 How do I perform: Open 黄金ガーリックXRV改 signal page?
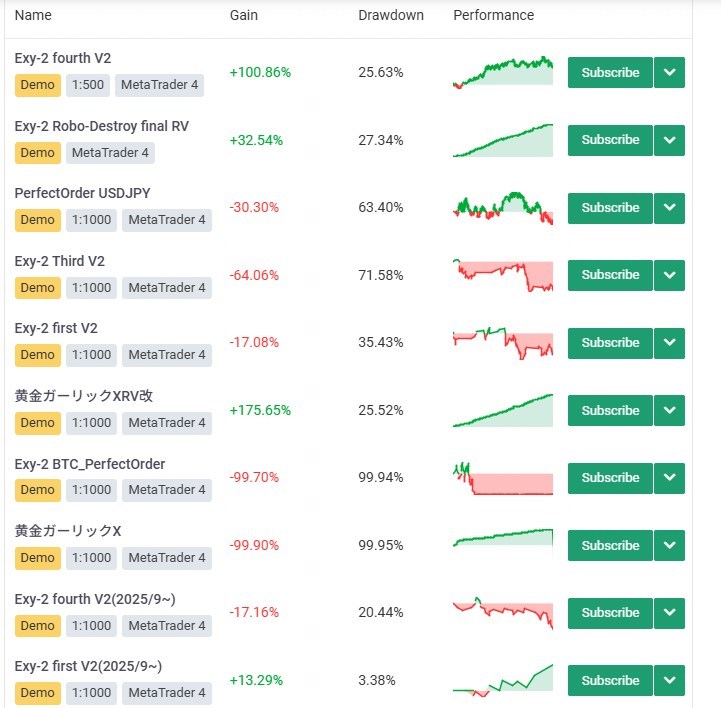point(84,396)
